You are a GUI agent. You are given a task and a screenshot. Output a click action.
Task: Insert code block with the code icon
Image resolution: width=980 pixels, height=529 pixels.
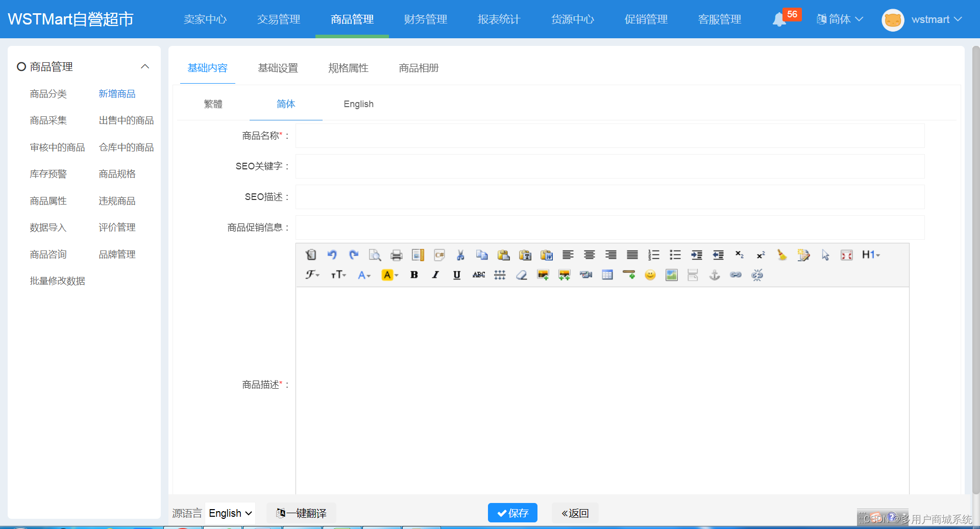(439, 255)
